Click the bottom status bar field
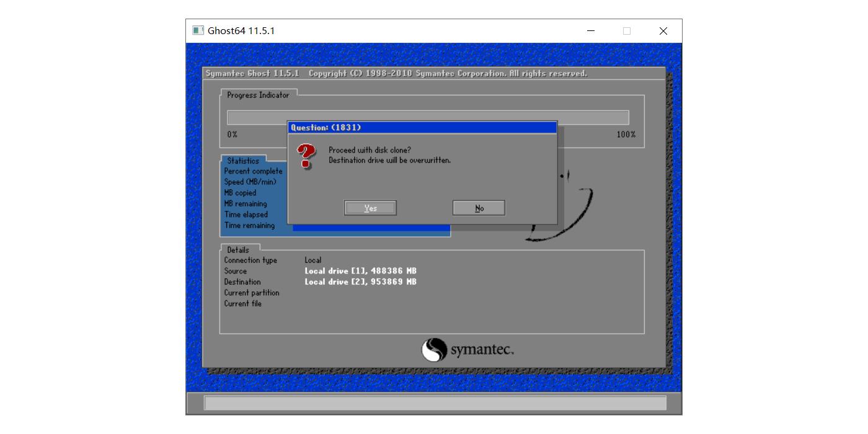The height and width of the screenshot is (434, 868). [x=435, y=403]
